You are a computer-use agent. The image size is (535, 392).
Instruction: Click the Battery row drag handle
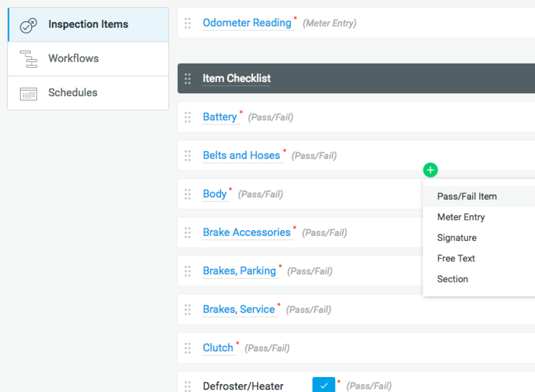coord(188,117)
